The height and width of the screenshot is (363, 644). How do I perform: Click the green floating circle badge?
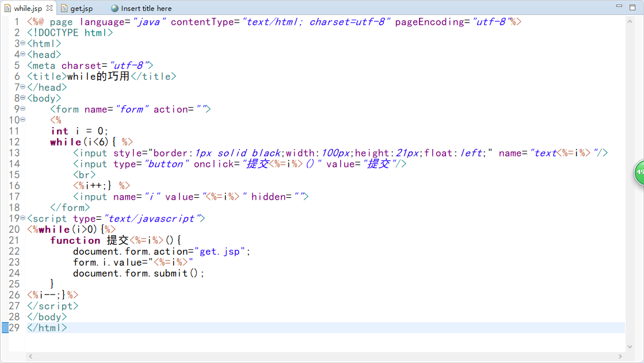639,172
